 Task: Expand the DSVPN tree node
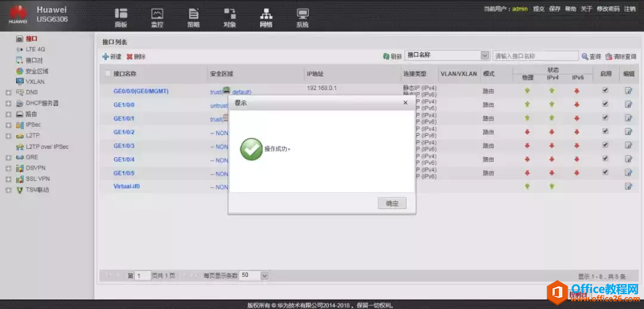[8, 168]
